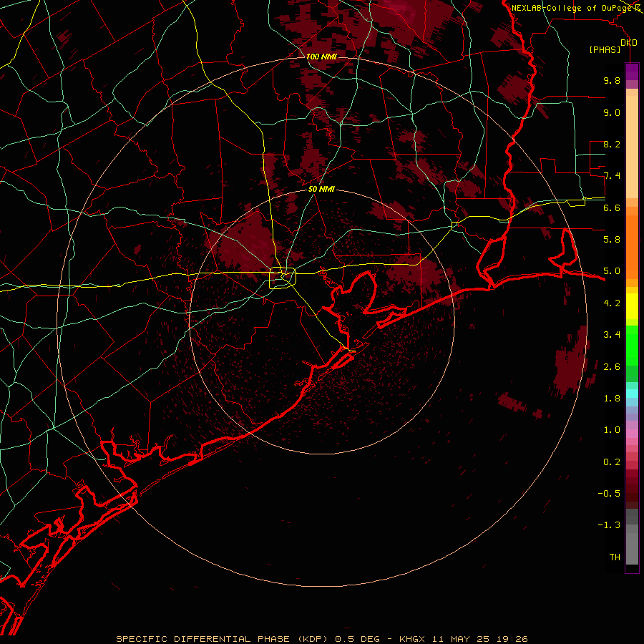Click the "[PHAS]" units label
The image size is (644, 644).
605,50
